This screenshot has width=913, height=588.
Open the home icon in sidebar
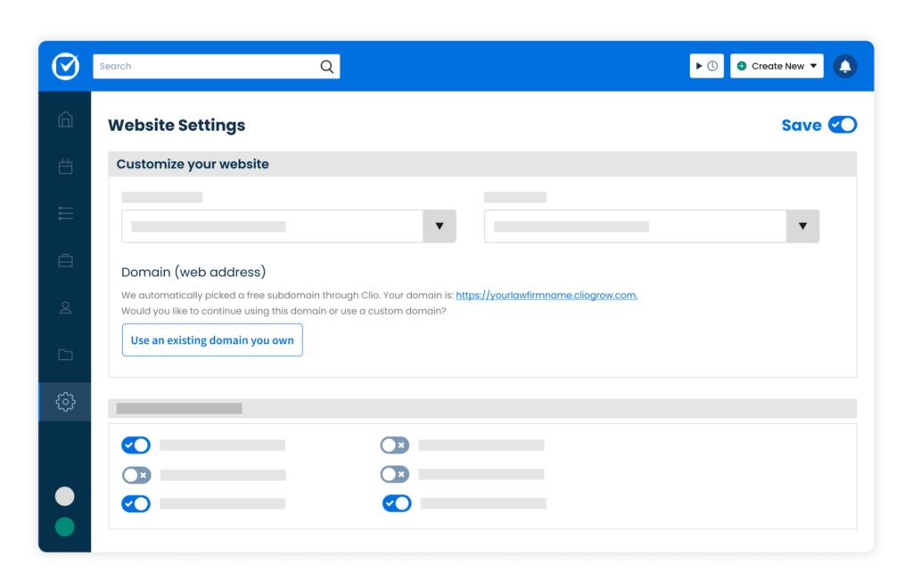[65, 119]
